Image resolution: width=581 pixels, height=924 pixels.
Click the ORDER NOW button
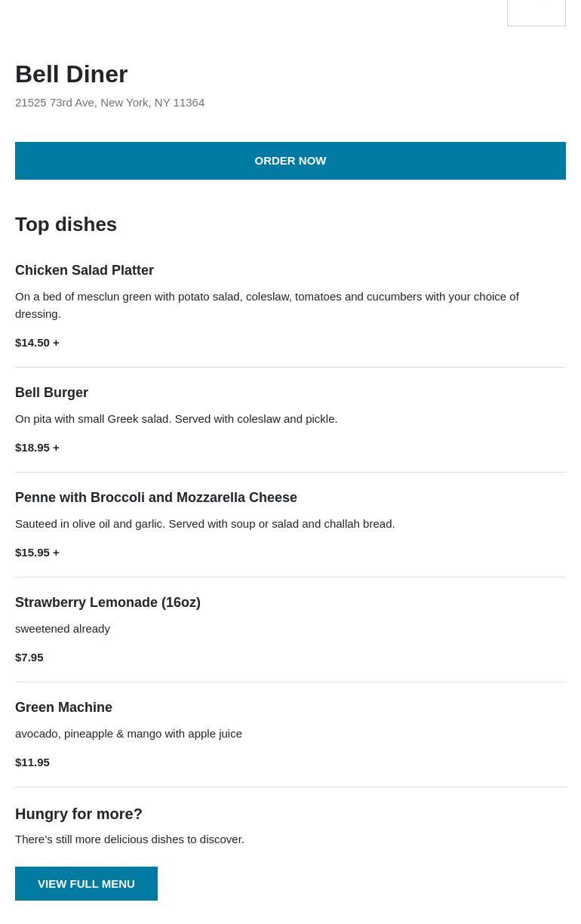[x=290, y=161]
